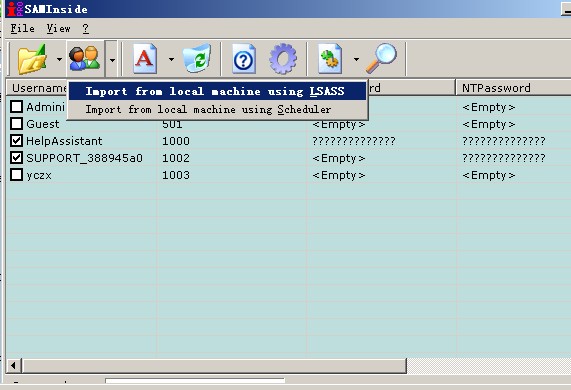
Task: Click RID value 1003
Action: pos(176,175)
